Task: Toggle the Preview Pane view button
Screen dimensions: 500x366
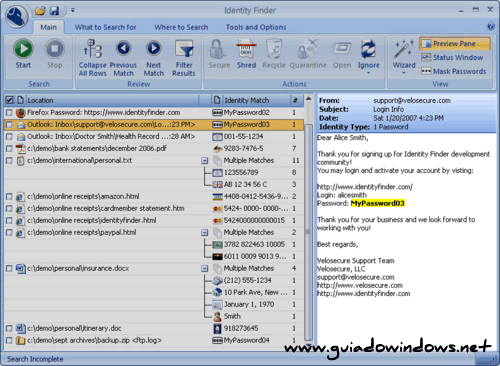Action: (x=455, y=44)
